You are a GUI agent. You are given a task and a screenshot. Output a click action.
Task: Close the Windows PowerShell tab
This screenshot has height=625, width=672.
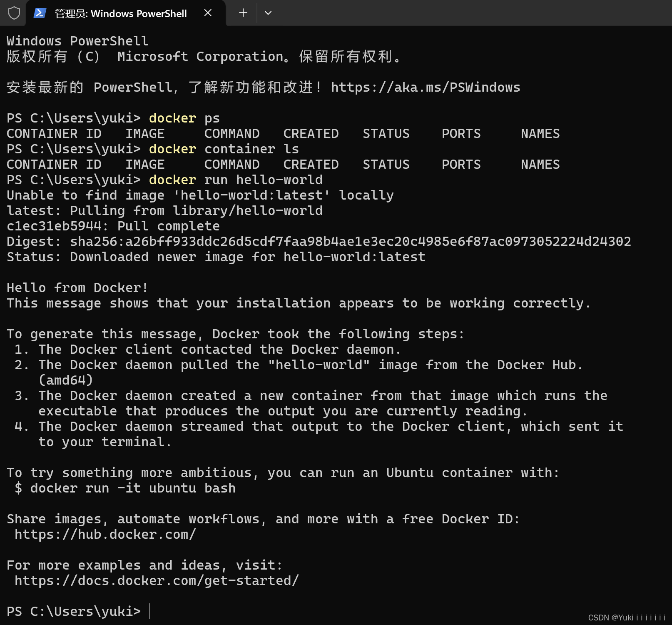point(208,13)
